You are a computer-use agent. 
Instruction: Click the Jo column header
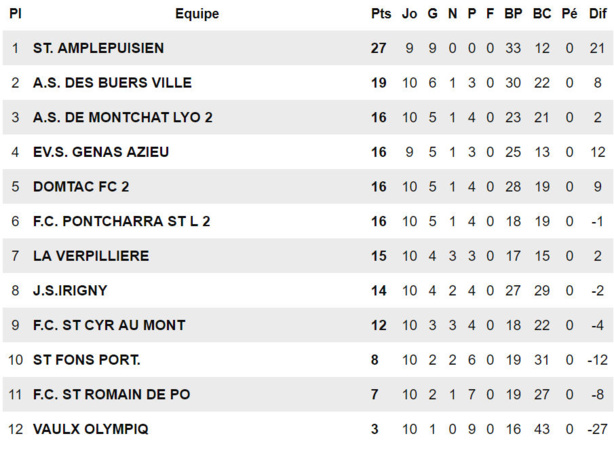tap(409, 14)
